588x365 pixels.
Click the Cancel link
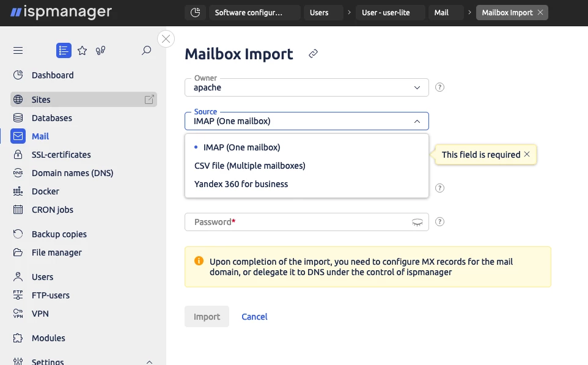tap(255, 317)
